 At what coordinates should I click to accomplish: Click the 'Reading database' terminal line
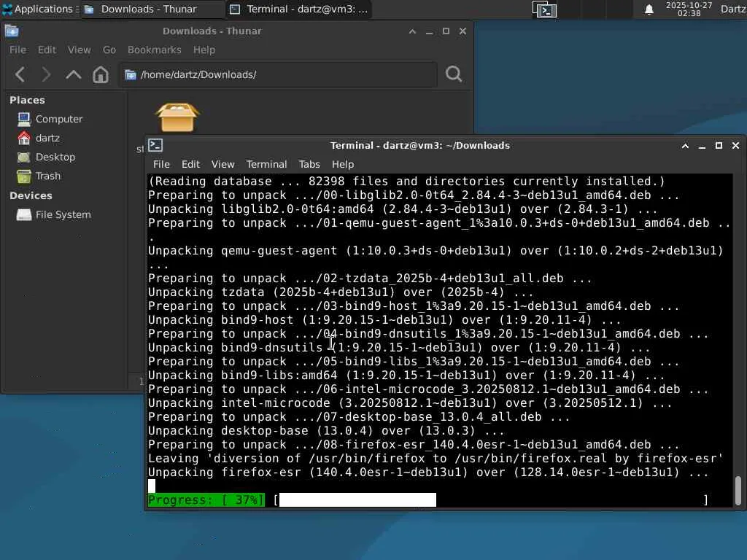[406, 182]
